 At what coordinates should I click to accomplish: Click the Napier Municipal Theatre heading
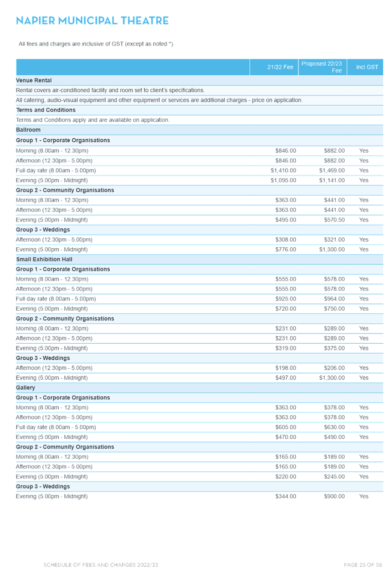tap(92, 21)
